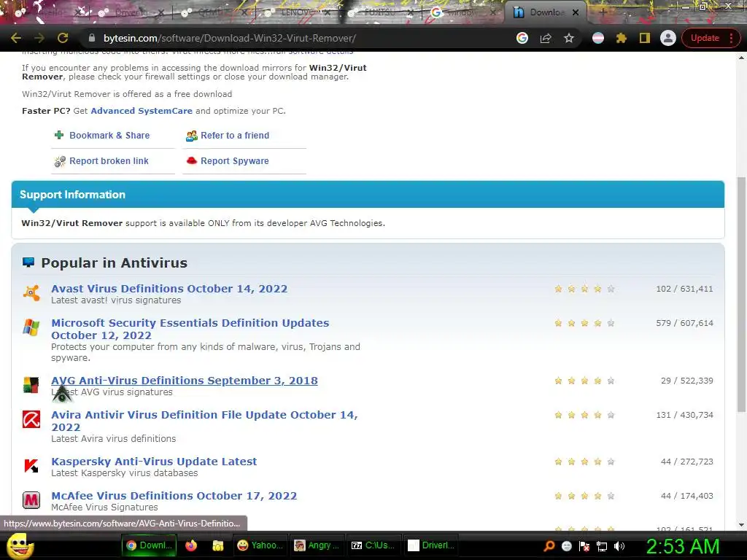
Task: Switch to Yahoo taskbar window
Action: point(260,545)
